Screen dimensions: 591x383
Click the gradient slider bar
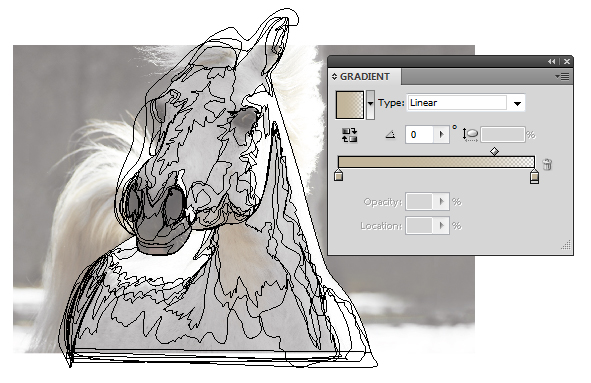[436, 162]
